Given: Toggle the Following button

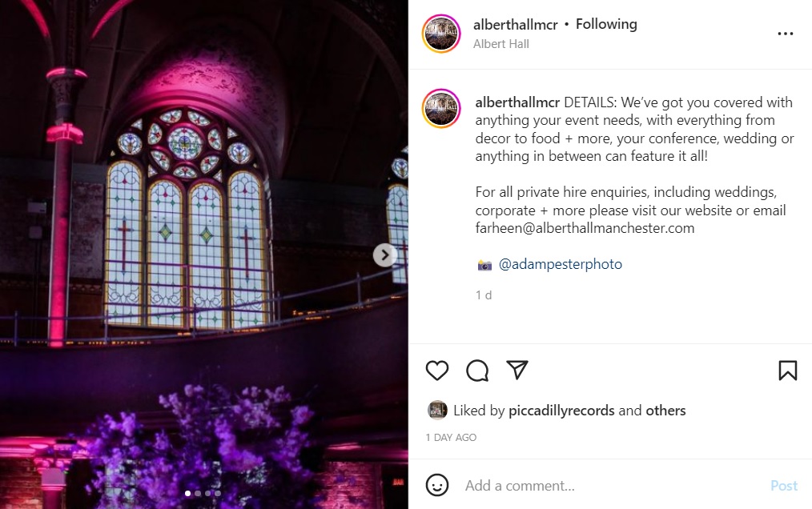Looking at the screenshot, I should (x=606, y=24).
